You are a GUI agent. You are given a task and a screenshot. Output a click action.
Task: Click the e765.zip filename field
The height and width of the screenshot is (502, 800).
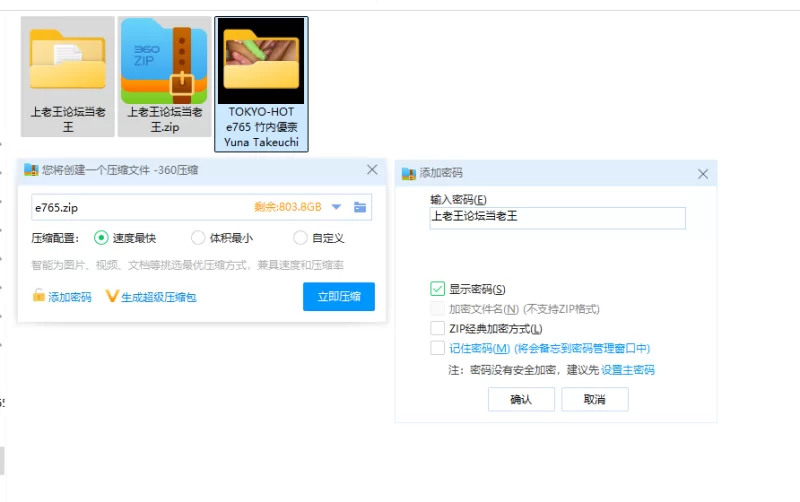point(202,207)
